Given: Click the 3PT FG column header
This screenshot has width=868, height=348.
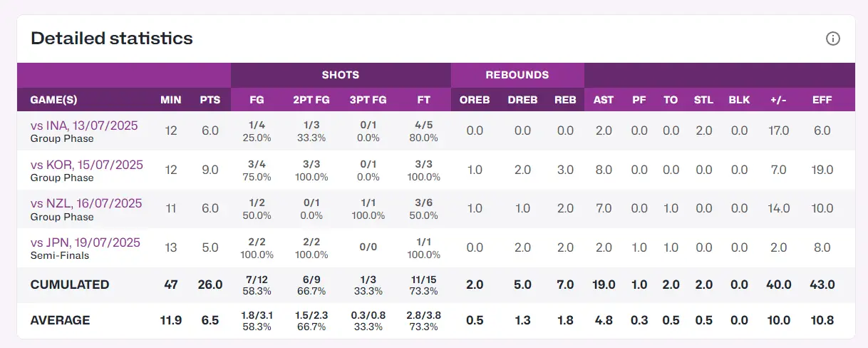Looking at the screenshot, I should [368, 100].
